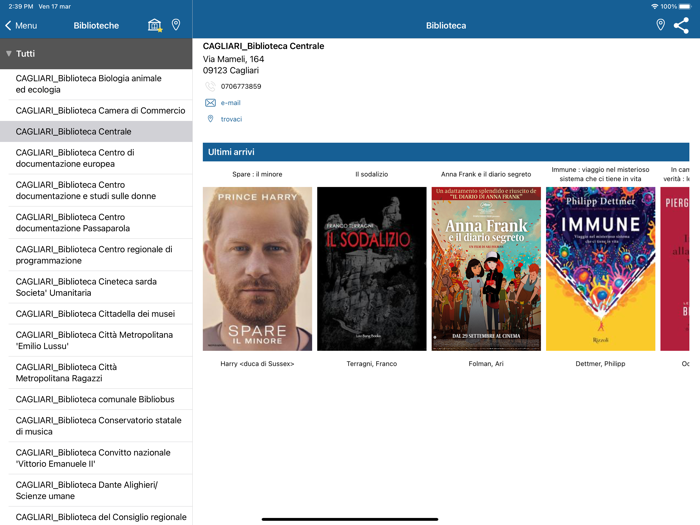This screenshot has height=525, width=700.
Task: Open the partially visible red book cover
Action: 675,269
